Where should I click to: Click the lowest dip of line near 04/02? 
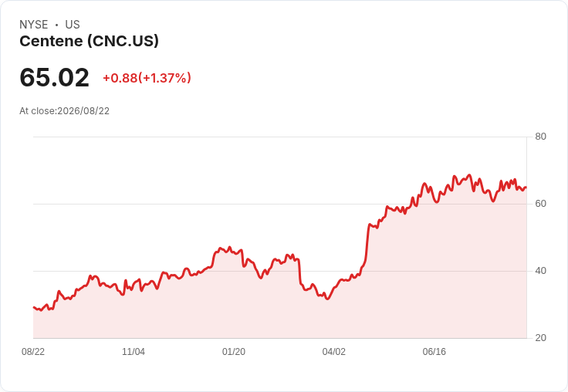[x=327, y=299]
